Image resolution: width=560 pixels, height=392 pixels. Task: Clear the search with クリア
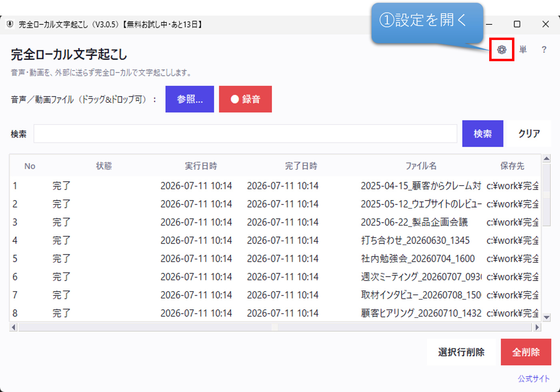529,134
